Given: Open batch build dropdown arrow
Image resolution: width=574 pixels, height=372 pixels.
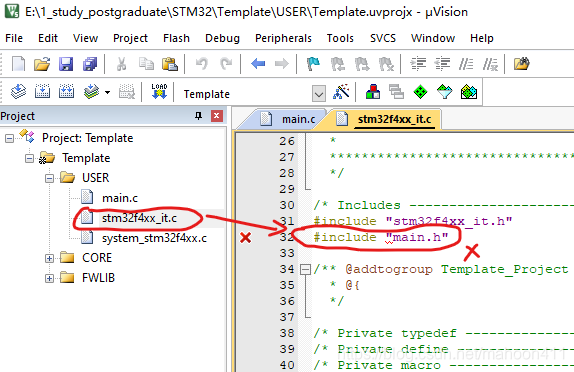Looking at the screenshot, I should (108, 92).
